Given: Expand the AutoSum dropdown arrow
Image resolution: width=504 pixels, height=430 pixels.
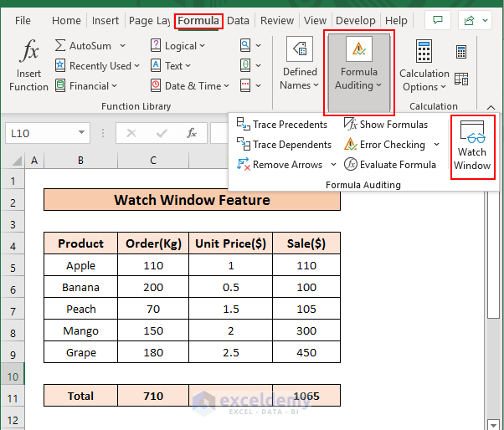Looking at the screenshot, I should (122, 46).
